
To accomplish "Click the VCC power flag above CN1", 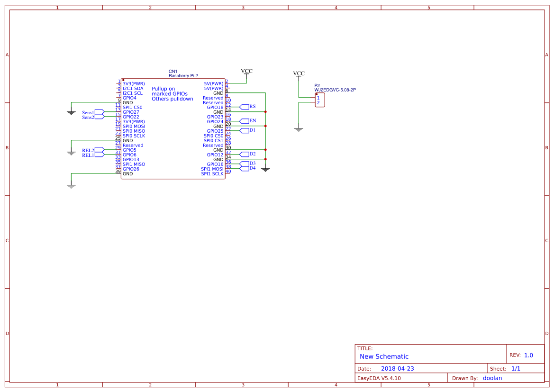I will 247,71.
